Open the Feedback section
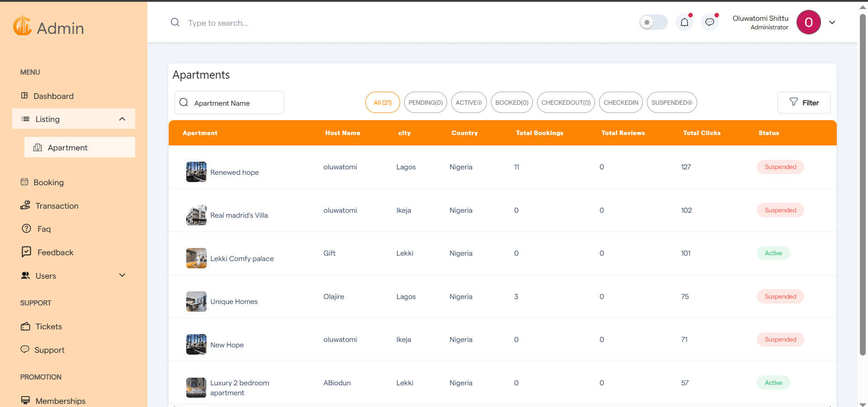 pyautogui.click(x=55, y=253)
